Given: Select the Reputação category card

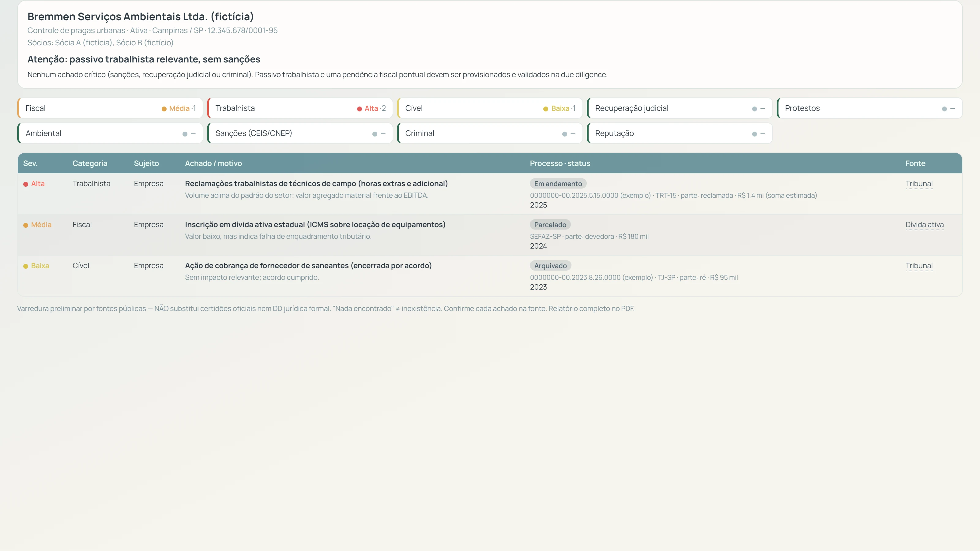Looking at the screenshot, I should [680, 133].
